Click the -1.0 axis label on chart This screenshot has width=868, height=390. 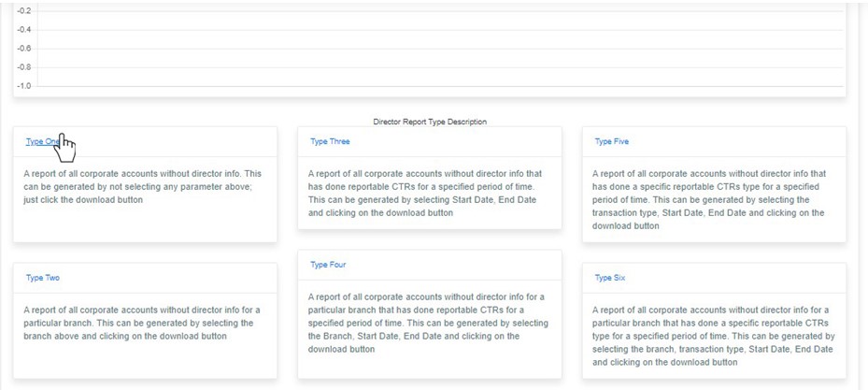point(24,86)
